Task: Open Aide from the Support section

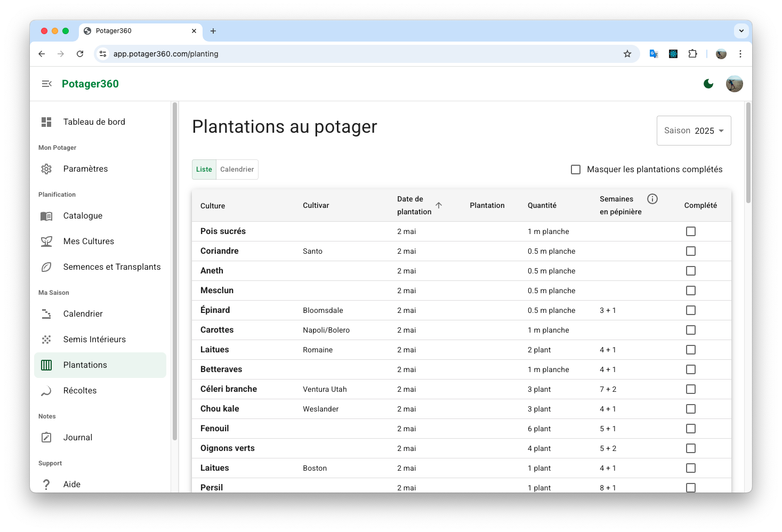Action: [70, 484]
